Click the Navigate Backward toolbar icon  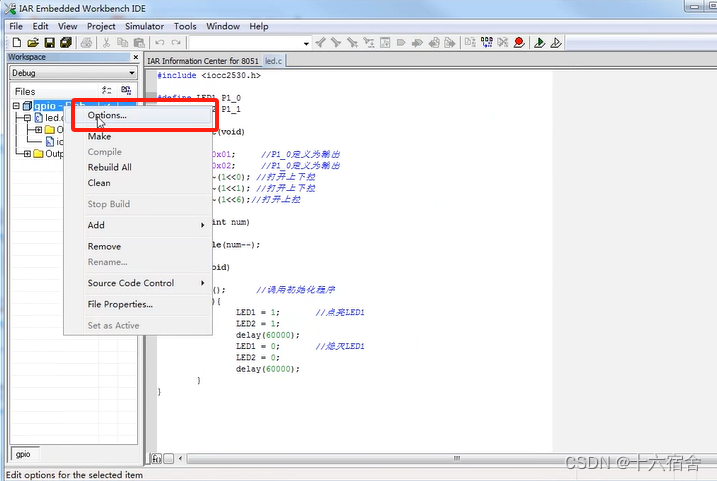click(x=434, y=43)
